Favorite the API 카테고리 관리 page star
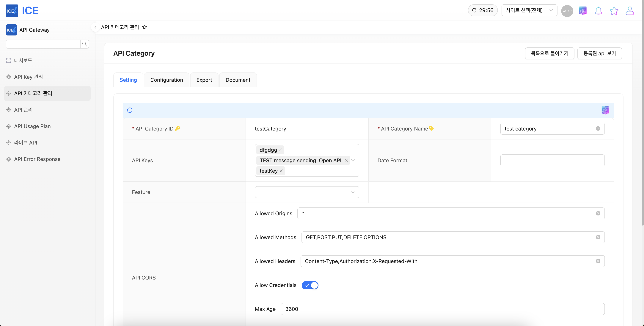Screen dimensions: 644x326 click(144, 27)
